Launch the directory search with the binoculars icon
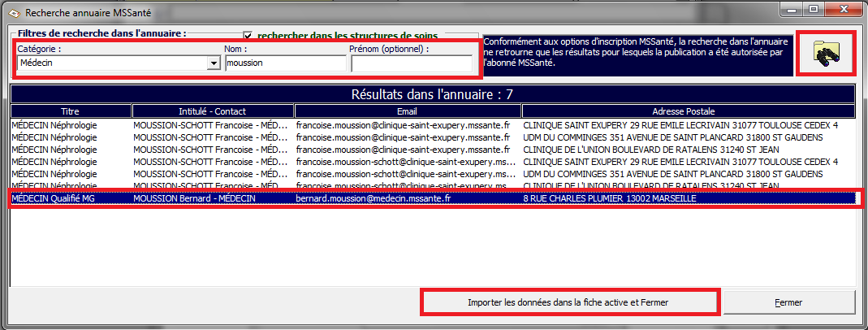The width and height of the screenshot is (868, 330). (x=826, y=52)
